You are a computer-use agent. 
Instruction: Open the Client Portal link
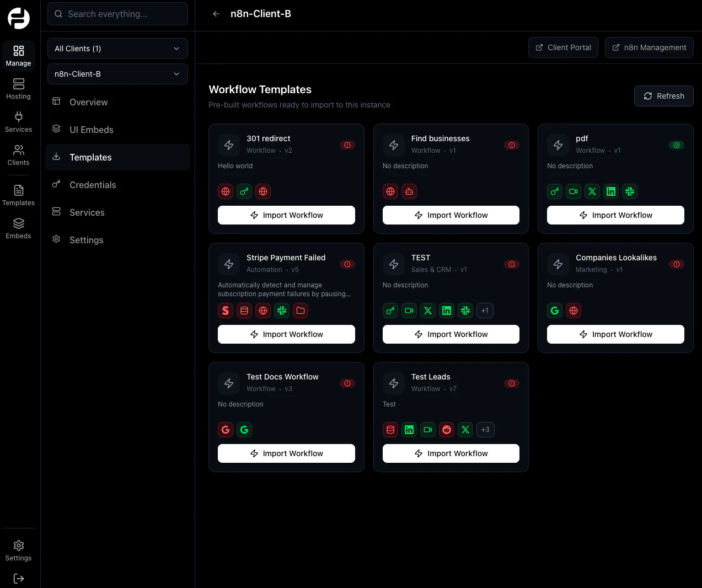pyautogui.click(x=563, y=47)
